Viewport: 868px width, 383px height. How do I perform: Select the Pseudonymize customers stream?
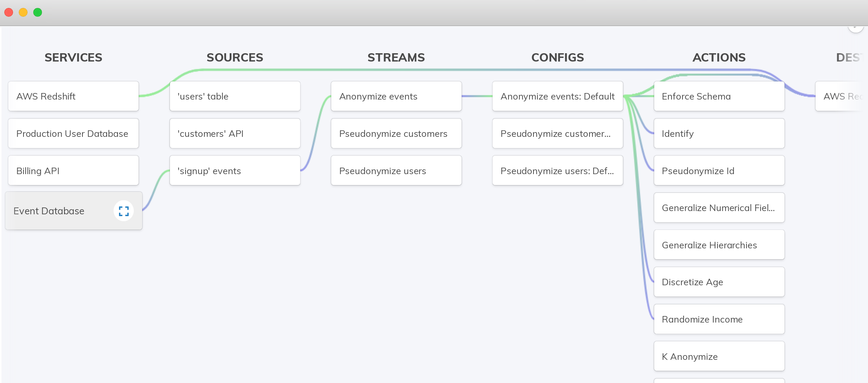point(396,134)
